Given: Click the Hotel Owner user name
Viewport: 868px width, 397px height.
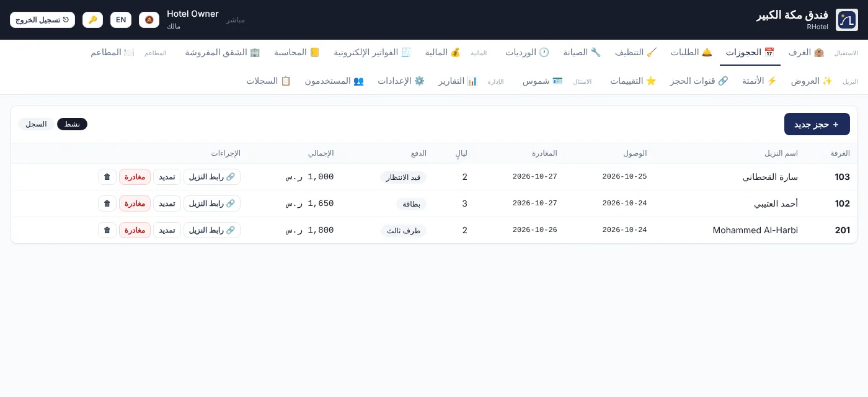Looking at the screenshot, I should click(x=193, y=14).
